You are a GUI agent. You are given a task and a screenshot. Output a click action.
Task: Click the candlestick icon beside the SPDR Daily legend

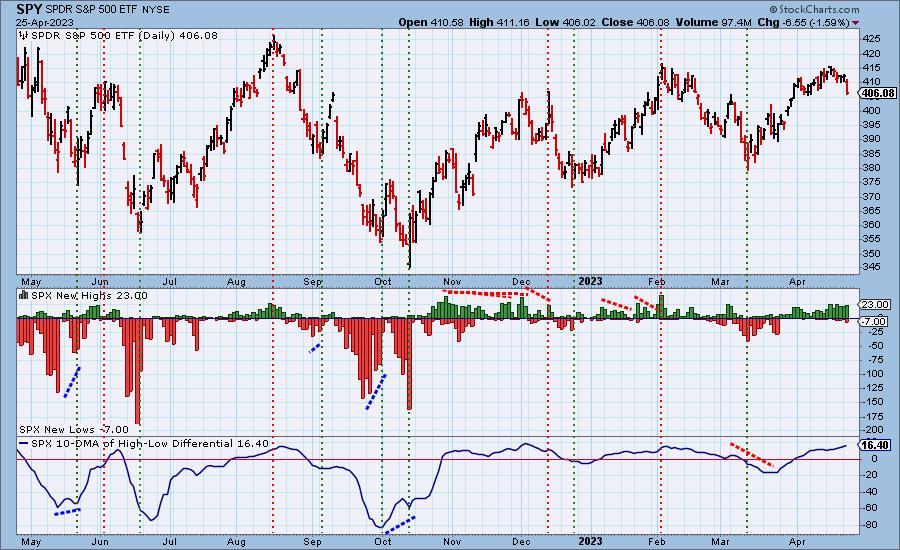pyautogui.click(x=24, y=36)
